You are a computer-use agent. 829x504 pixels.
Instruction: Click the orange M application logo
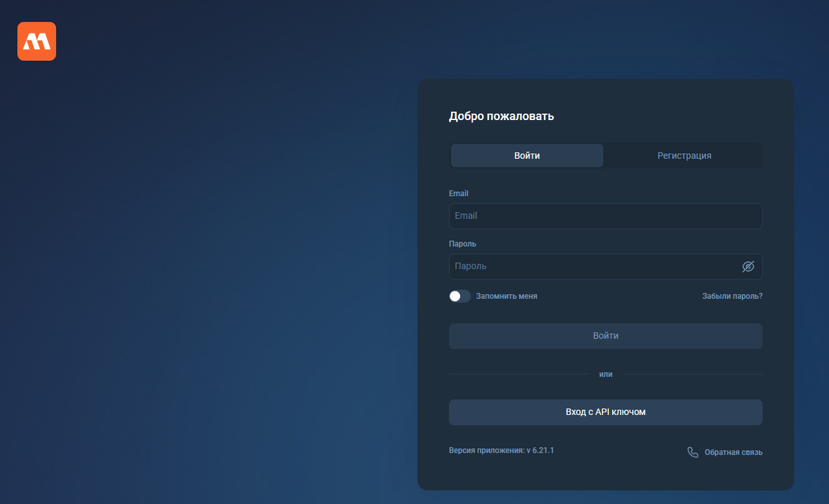pos(37,41)
